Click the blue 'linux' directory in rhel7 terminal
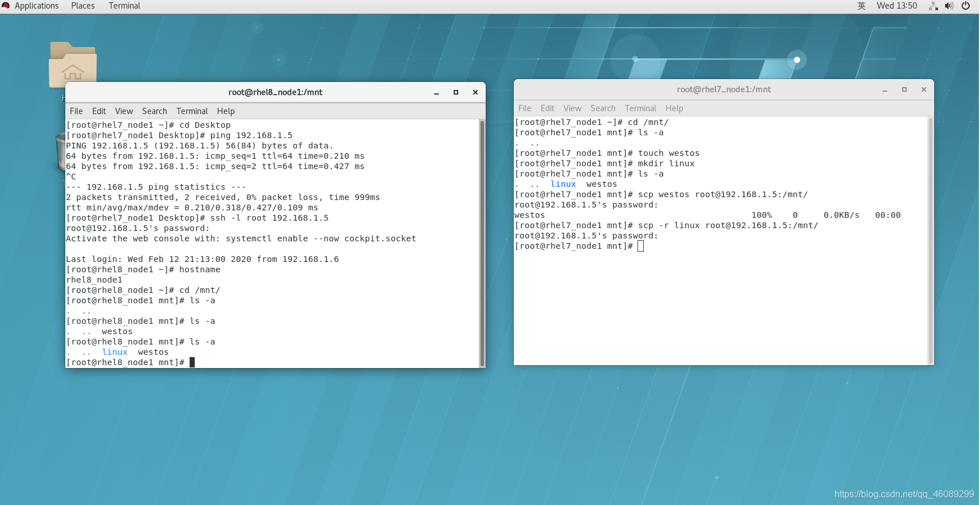Image resolution: width=980 pixels, height=505 pixels. [563, 184]
